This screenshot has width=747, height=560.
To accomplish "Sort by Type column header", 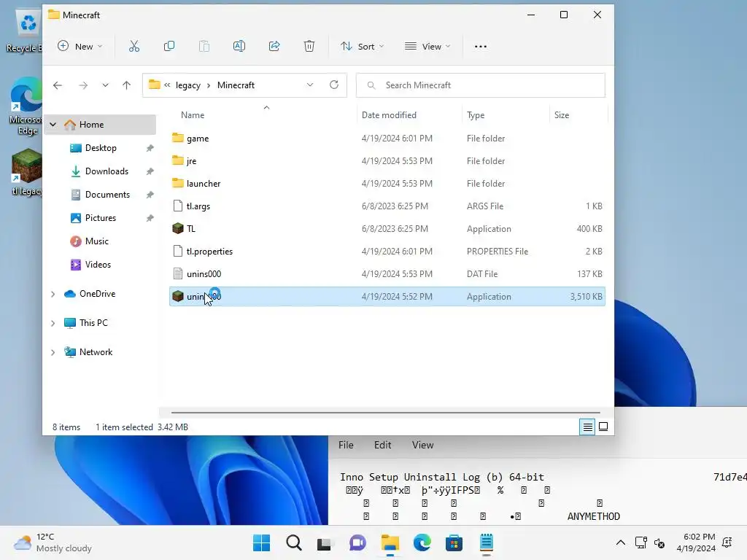I will point(476,114).
